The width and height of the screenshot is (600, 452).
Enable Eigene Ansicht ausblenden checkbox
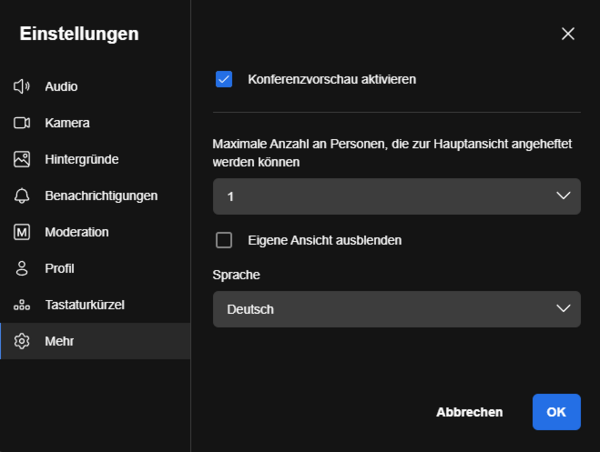[224, 240]
